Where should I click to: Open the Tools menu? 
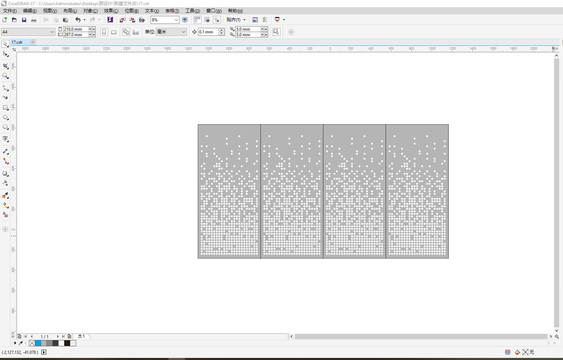192,11
